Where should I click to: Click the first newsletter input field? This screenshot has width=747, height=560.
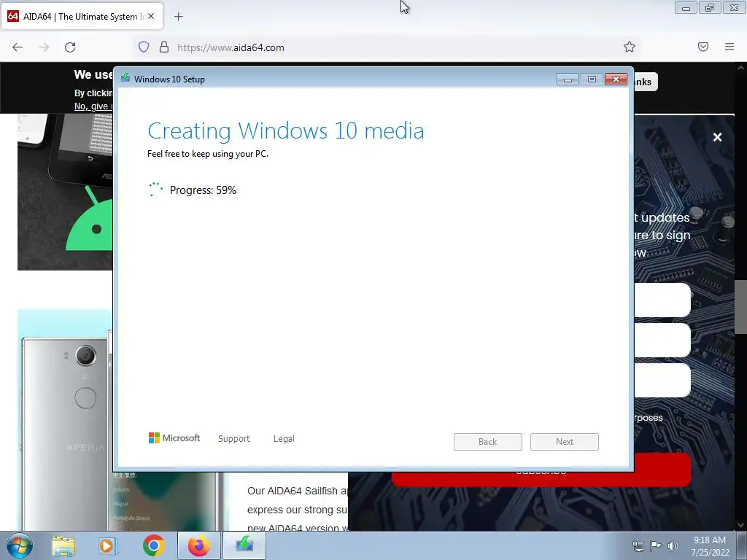click(x=662, y=300)
